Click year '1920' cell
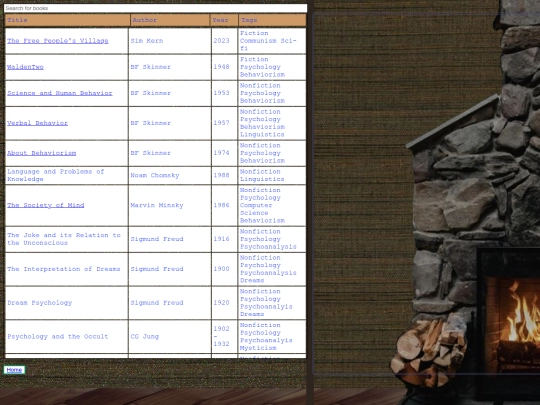This screenshot has height=405, width=540. pos(225,303)
